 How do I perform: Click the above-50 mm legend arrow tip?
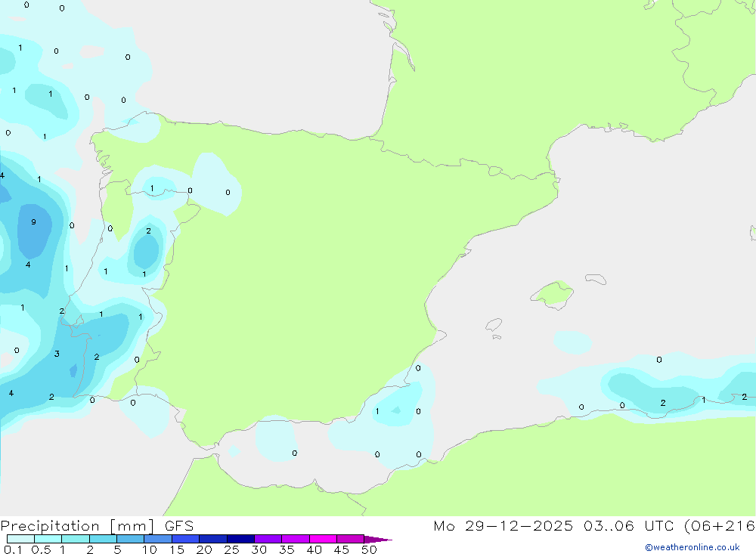[x=377, y=539]
